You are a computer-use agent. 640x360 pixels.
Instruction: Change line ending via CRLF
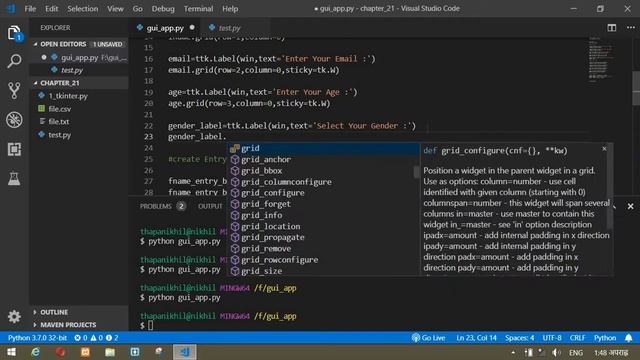pyautogui.click(x=578, y=338)
